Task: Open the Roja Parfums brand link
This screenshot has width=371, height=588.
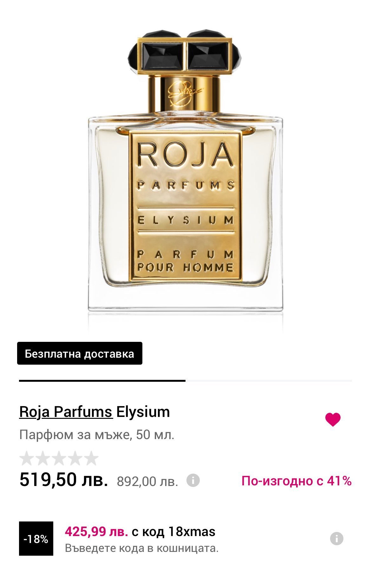Action: click(x=66, y=412)
